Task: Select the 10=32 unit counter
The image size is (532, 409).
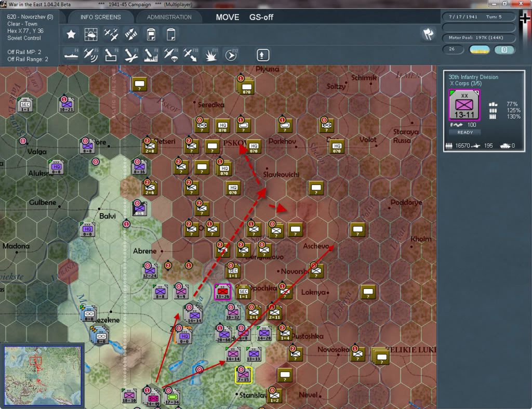Action: coord(233,313)
